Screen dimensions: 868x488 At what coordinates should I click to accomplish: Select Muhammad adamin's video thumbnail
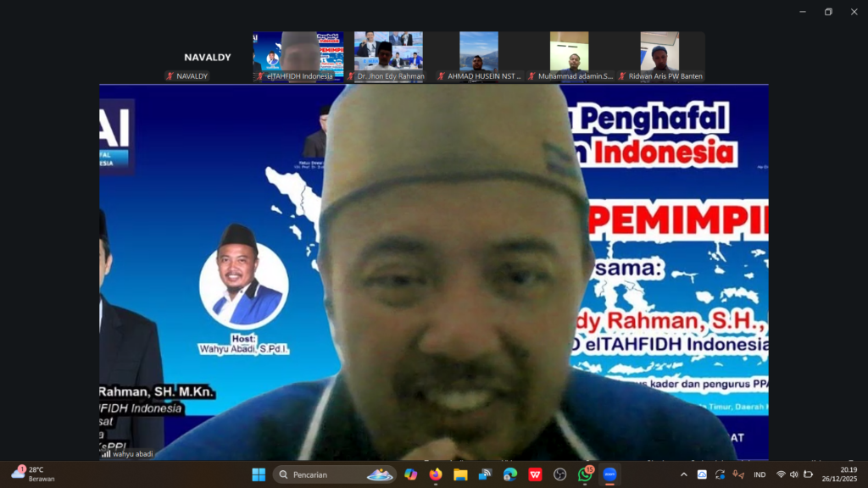pos(569,57)
